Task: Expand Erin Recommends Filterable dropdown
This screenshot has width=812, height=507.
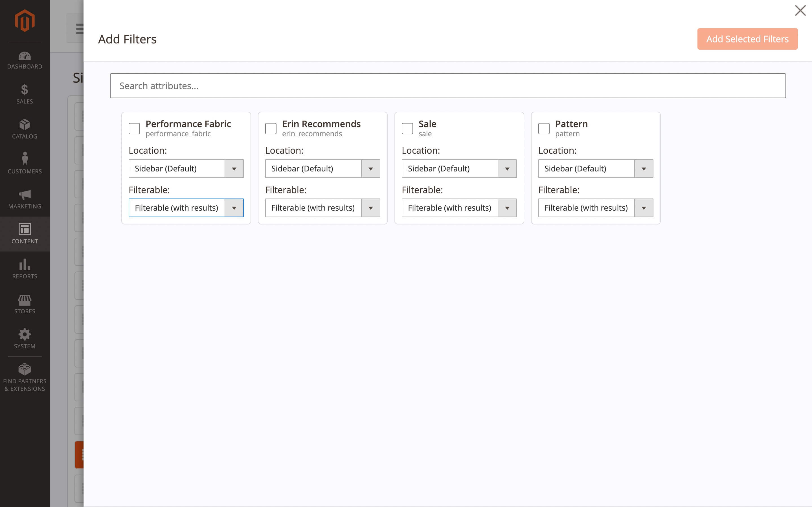Action: (322, 208)
